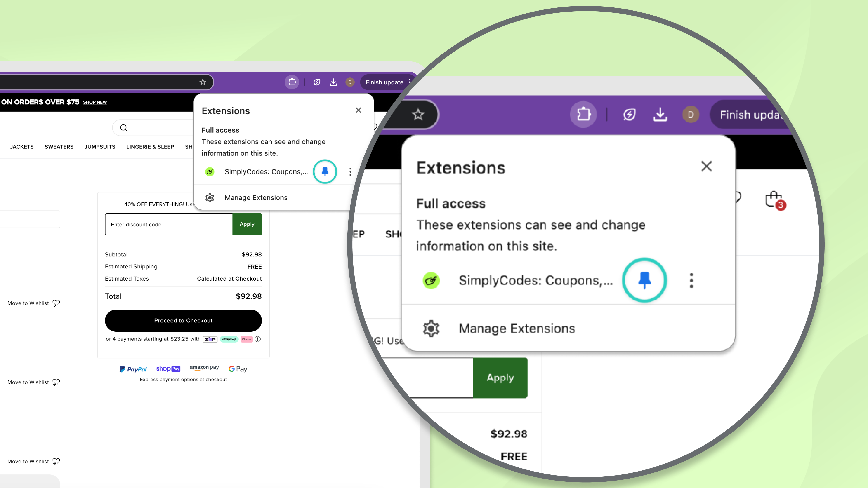Click the Afterpay payment logo
The width and height of the screenshot is (868, 488).
(229, 339)
